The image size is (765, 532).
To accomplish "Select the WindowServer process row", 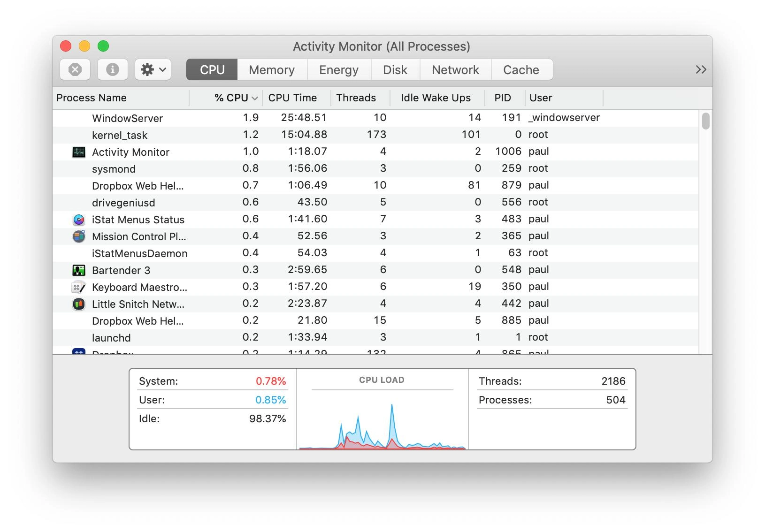I will (x=375, y=118).
